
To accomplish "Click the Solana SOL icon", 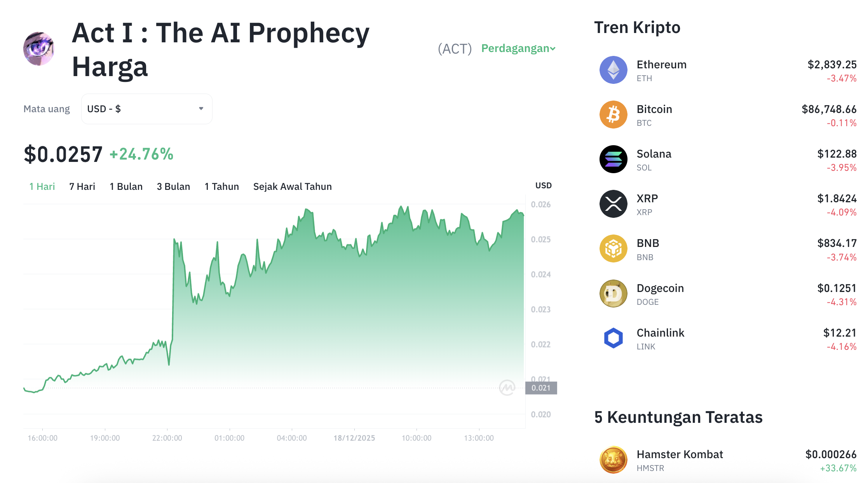I will (613, 159).
